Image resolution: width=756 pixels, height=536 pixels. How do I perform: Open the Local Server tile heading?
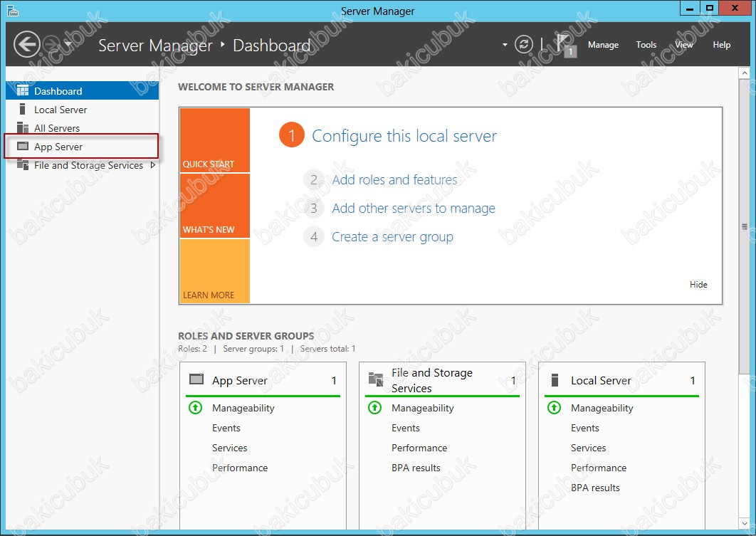tap(601, 380)
